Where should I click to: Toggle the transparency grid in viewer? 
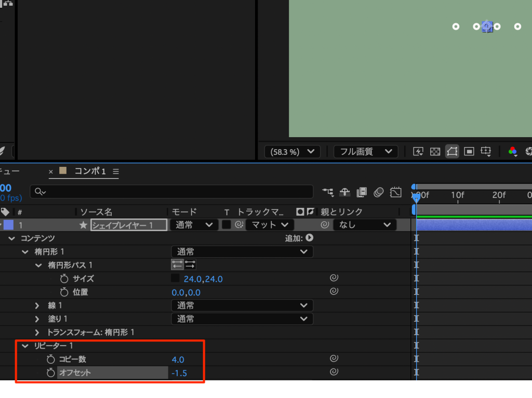coord(435,152)
